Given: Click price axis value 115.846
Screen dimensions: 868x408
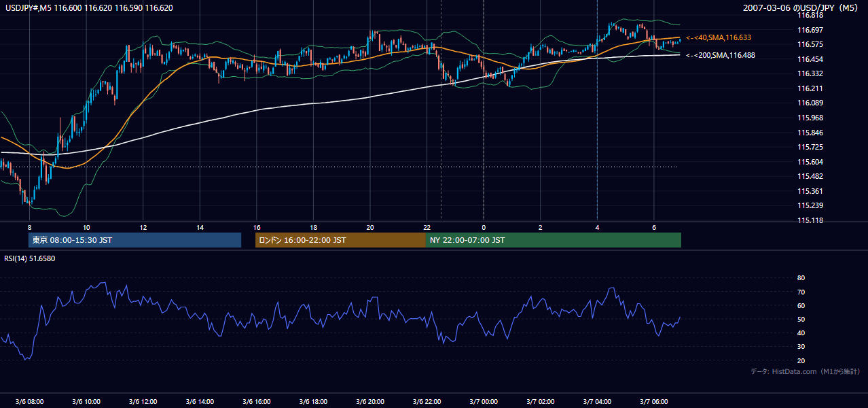Looking at the screenshot, I should tap(810, 133).
